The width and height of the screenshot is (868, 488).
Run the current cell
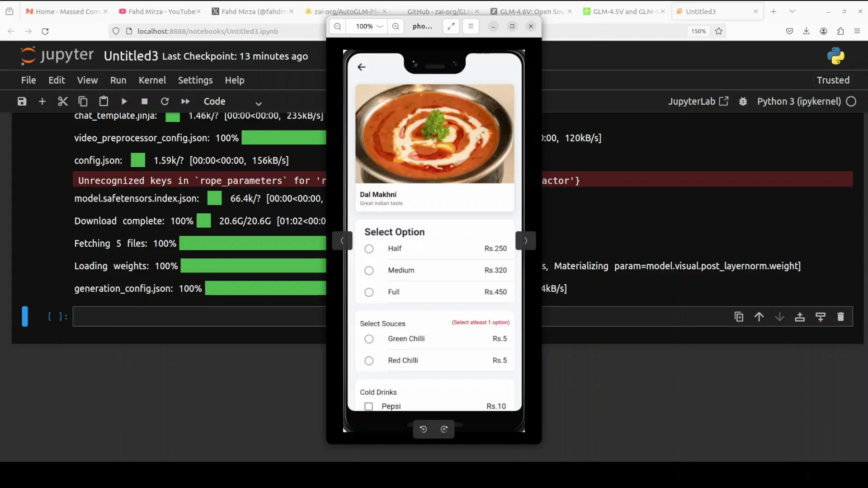point(124,101)
